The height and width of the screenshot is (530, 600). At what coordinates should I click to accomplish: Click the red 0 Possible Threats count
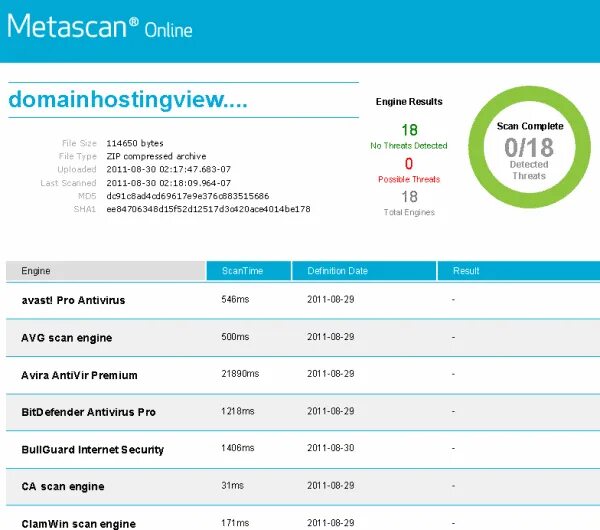[x=409, y=164]
